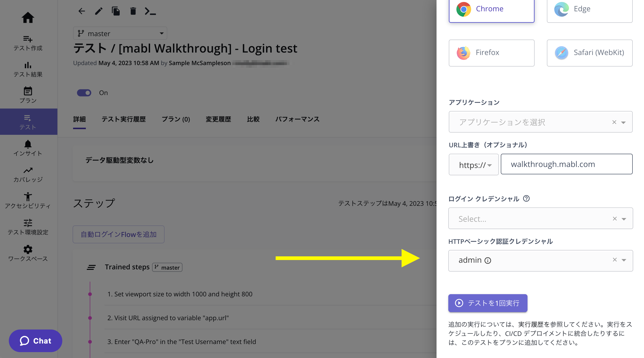The image size is (644, 358).
Task: Toggle the test On switch
Action: (x=84, y=93)
